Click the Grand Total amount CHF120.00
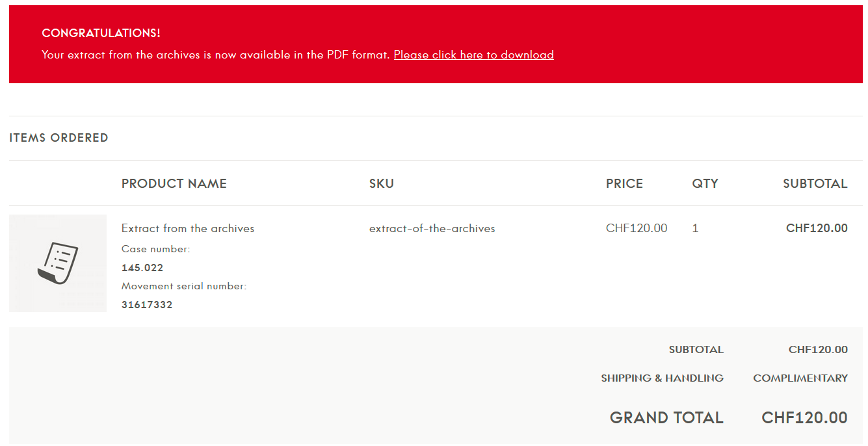 (x=804, y=417)
